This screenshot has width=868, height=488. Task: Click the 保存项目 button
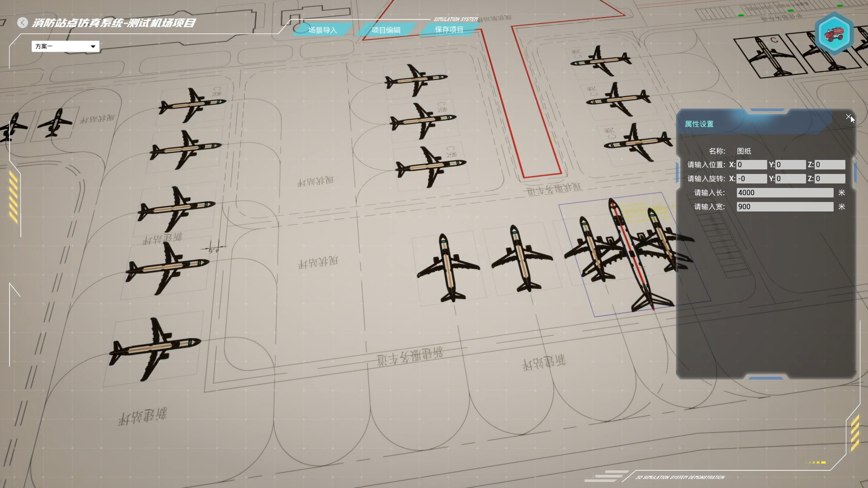[x=449, y=29]
